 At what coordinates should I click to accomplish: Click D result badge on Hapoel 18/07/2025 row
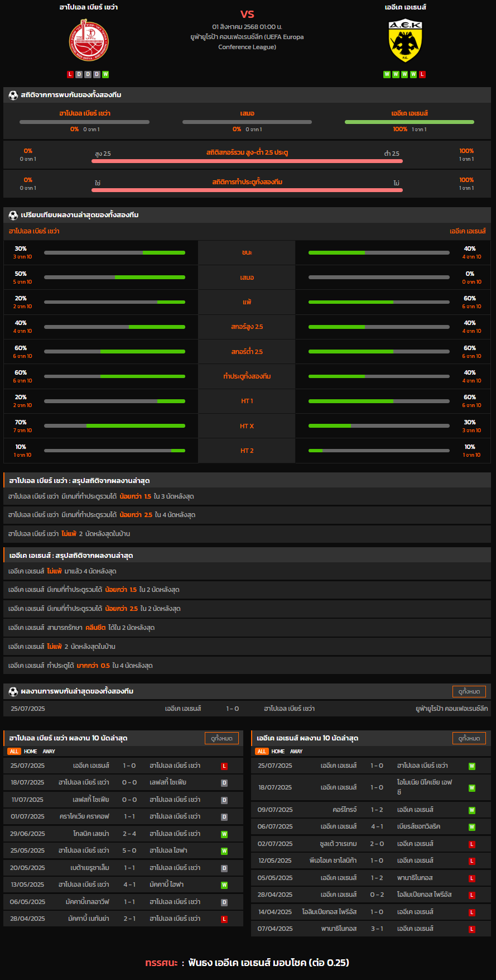click(224, 783)
